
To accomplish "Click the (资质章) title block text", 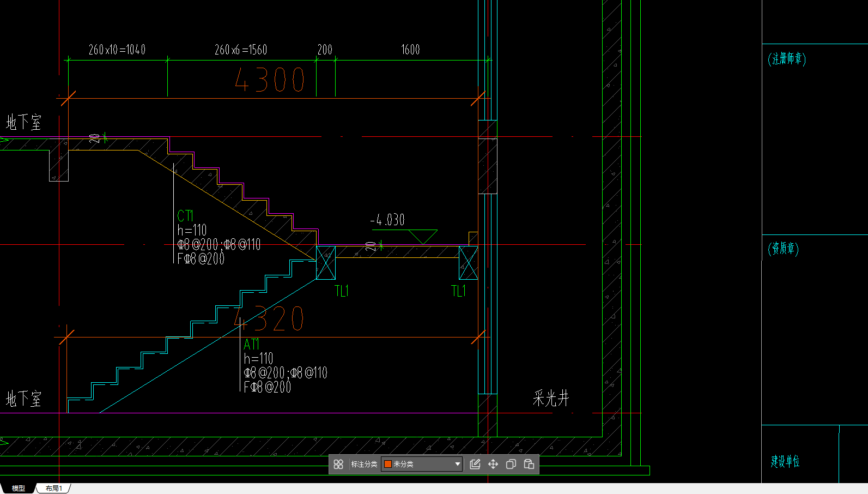I will tap(784, 249).
